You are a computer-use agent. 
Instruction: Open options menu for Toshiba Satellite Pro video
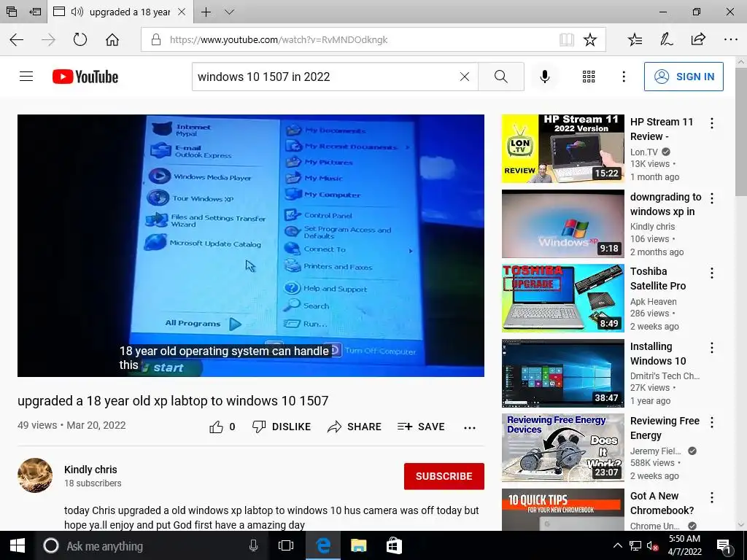[x=712, y=273]
